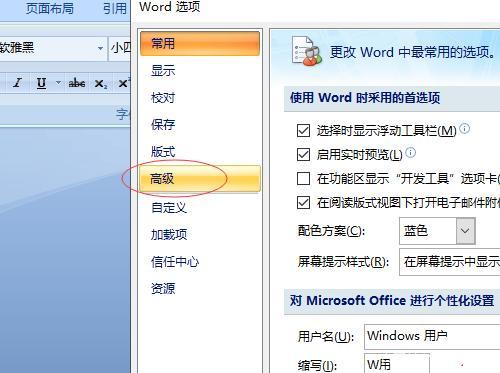Apply underline formatting in Word ribbon
Viewport: 500px width, 373px height.
(41, 83)
